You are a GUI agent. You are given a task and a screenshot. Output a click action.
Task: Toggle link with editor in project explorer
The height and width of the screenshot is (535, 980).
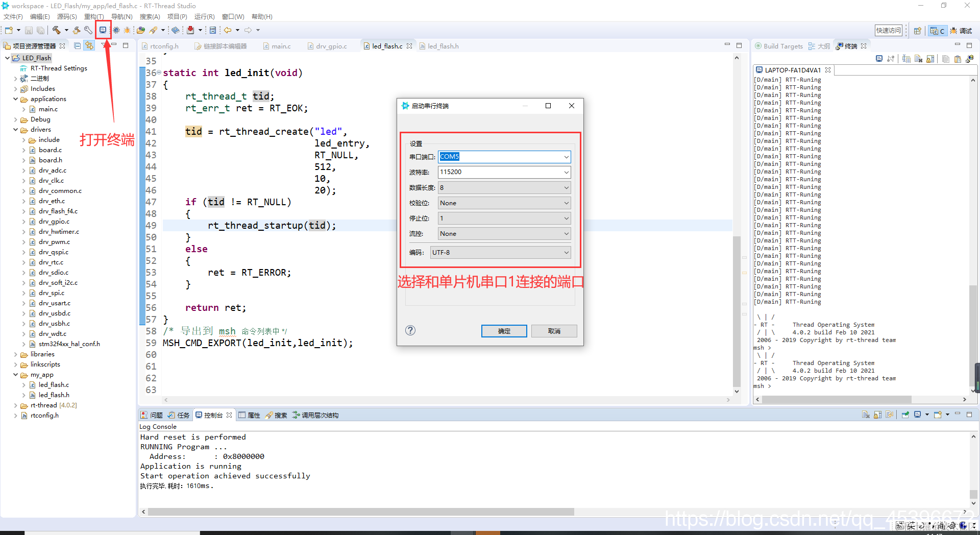(x=89, y=45)
